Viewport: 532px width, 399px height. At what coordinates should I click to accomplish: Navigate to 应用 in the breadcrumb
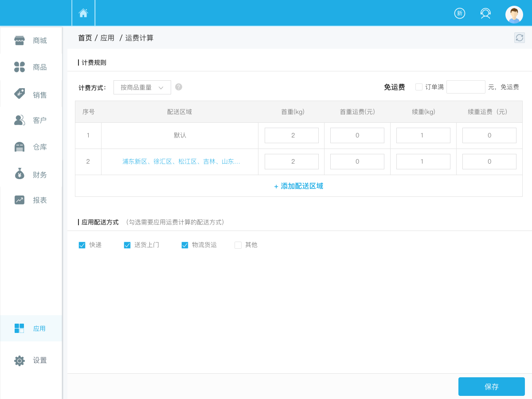click(108, 38)
